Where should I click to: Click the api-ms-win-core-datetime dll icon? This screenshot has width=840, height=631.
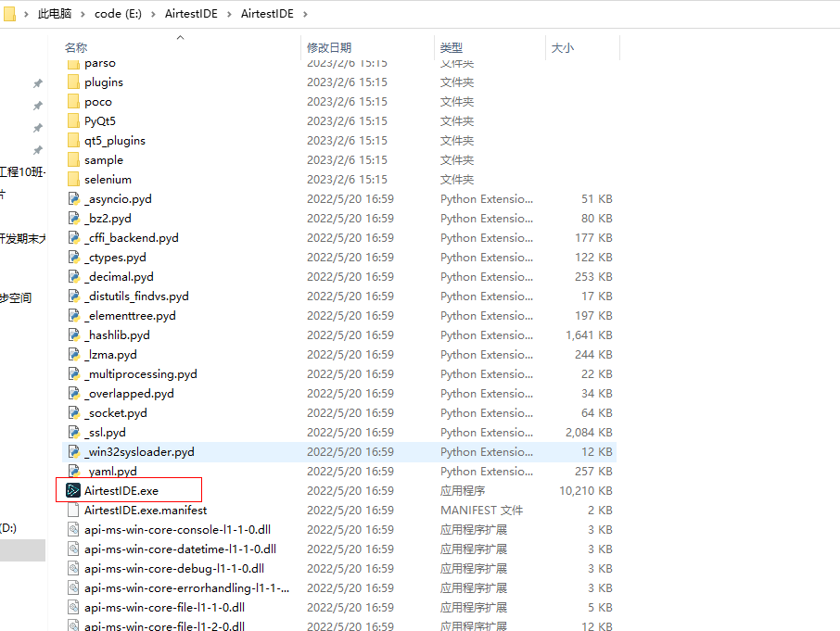(x=73, y=549)
